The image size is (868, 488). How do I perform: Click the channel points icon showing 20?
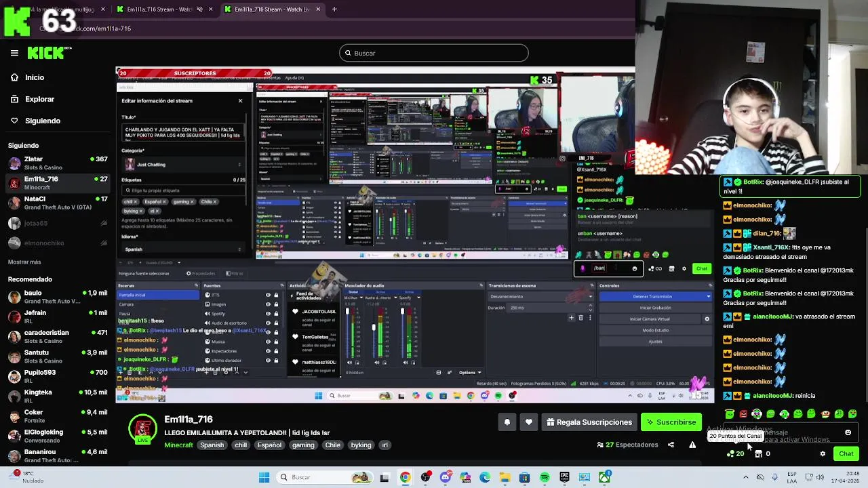point(736,453)
